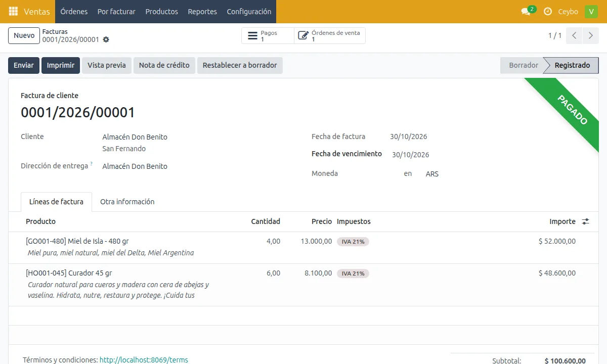This screenshot has height=364, width=607.
Task: Click the Nota de crédito button
Action: pyautogui.click(x=164, y=65)
